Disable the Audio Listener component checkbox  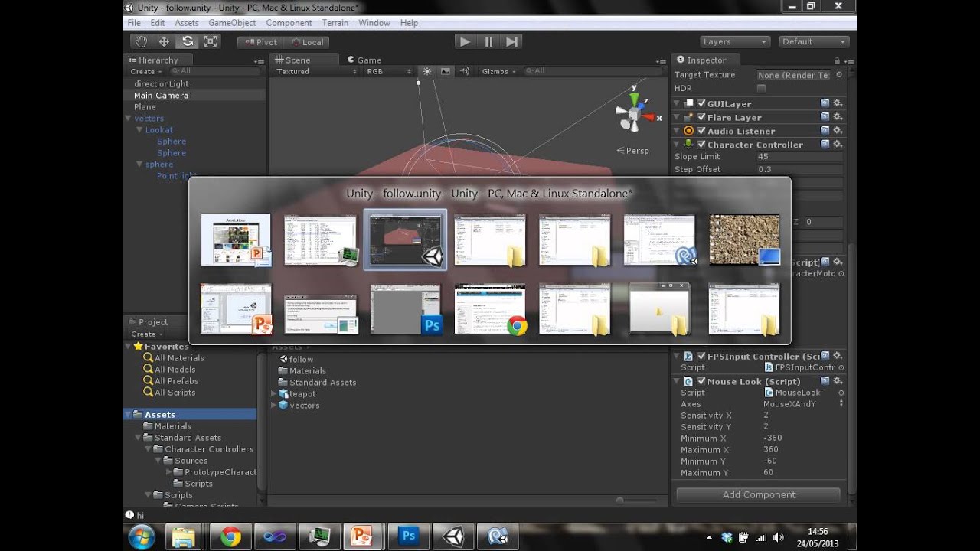[701, 131]
